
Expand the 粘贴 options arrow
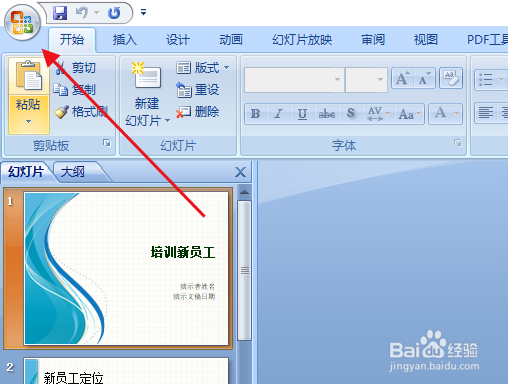tap(29, 121)
